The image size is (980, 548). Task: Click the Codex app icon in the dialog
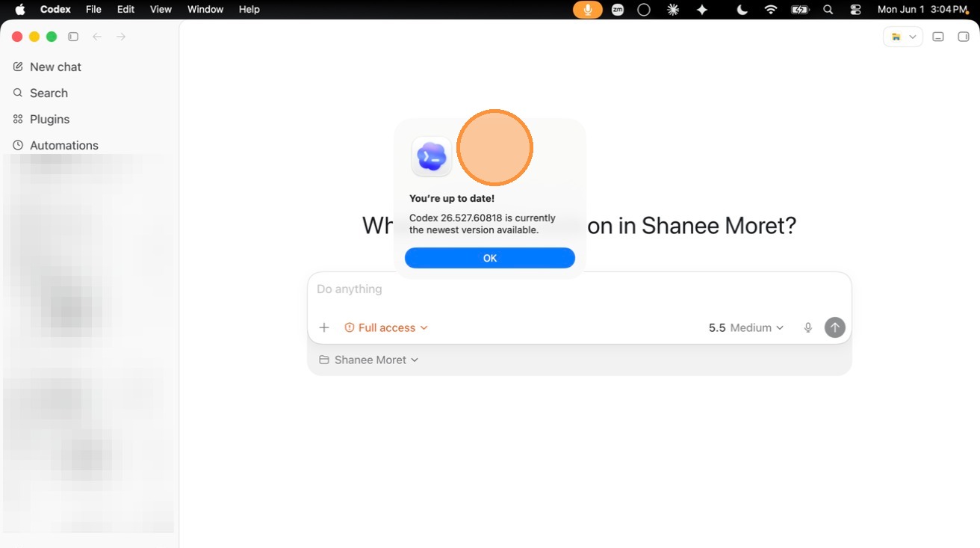pyautogui.click(x=432, y=157)
